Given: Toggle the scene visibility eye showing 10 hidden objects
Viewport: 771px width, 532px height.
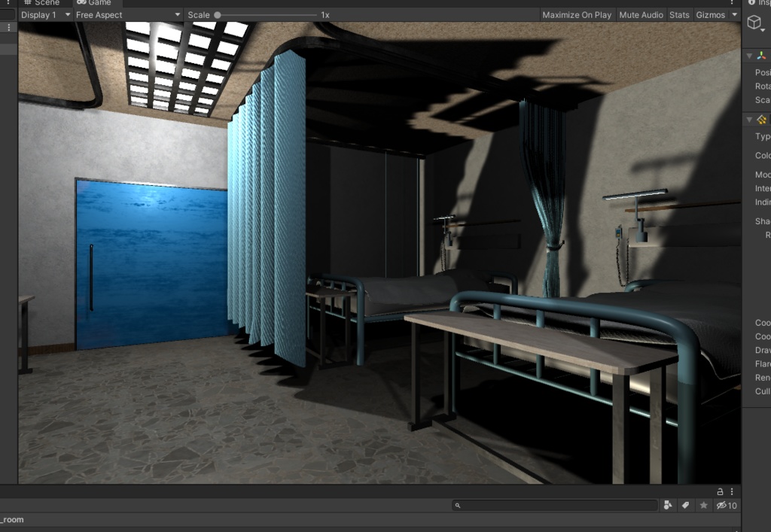Looking at the screenshot, I should point(723,505).
